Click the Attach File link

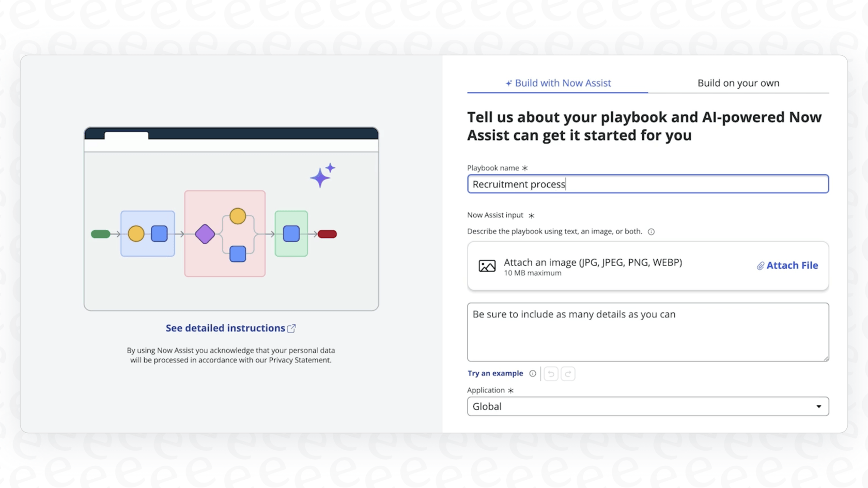point(792,265)
